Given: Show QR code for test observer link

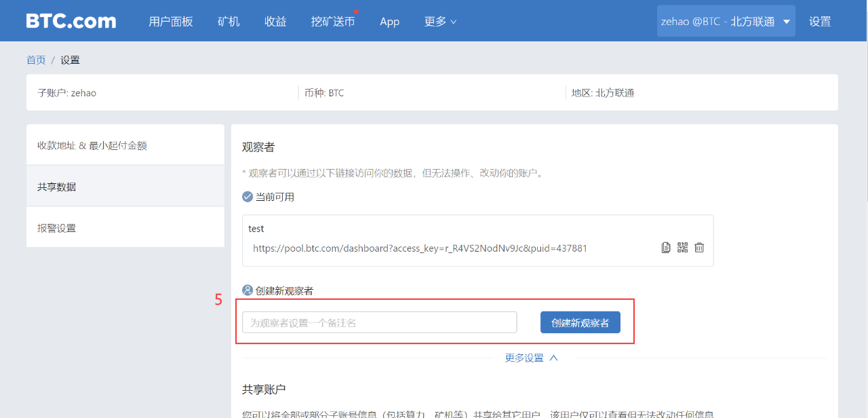Looking at the screenshot, I should click(682, 248).
